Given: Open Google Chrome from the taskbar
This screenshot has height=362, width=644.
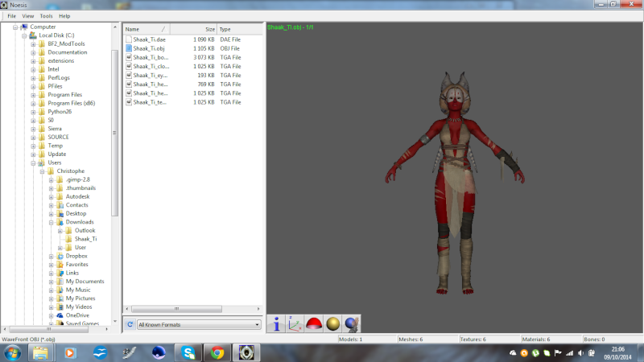Looking at the screenshot, I should point(217,352).
